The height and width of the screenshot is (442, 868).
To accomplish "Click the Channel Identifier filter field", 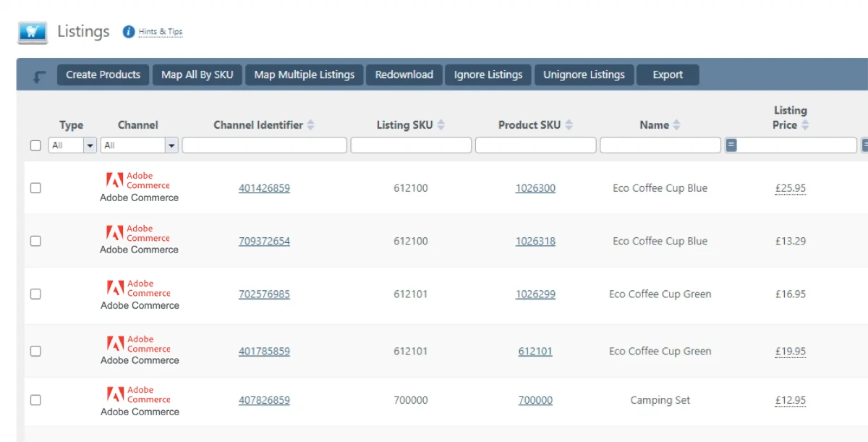I will coord(265,145).
